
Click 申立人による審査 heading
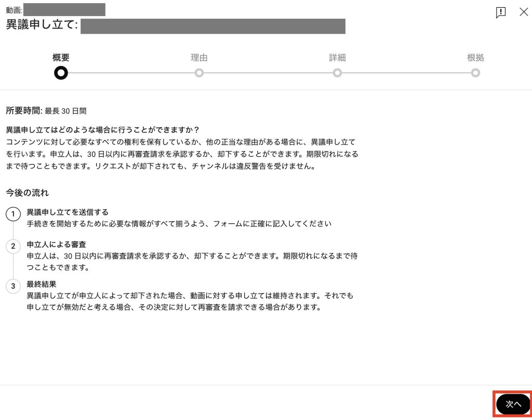point(56,245)
